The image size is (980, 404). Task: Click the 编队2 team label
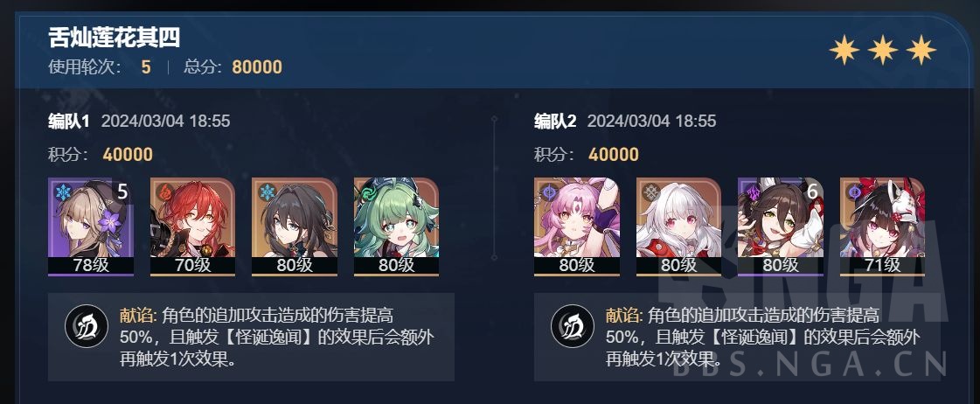pos(555,121)
